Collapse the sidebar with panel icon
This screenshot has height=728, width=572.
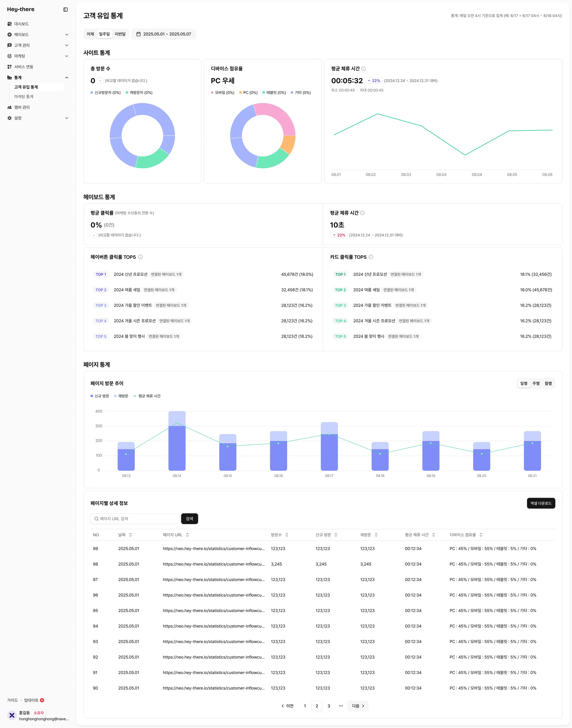pyautogui.click(x=66, y=10)
